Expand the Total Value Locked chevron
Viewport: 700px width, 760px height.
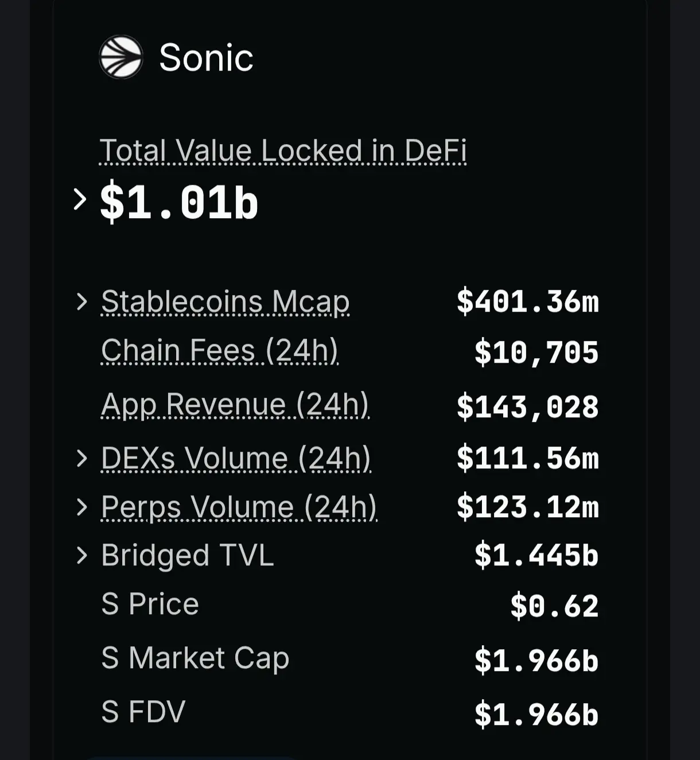click(80, 199)
